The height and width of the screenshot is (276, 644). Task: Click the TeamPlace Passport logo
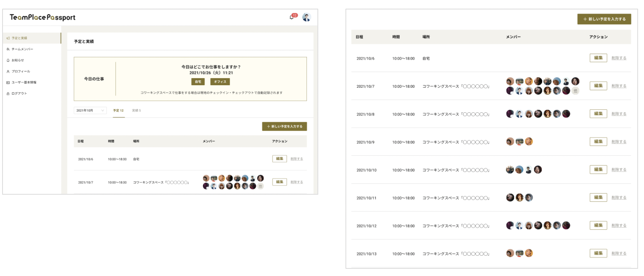(42, 17)
